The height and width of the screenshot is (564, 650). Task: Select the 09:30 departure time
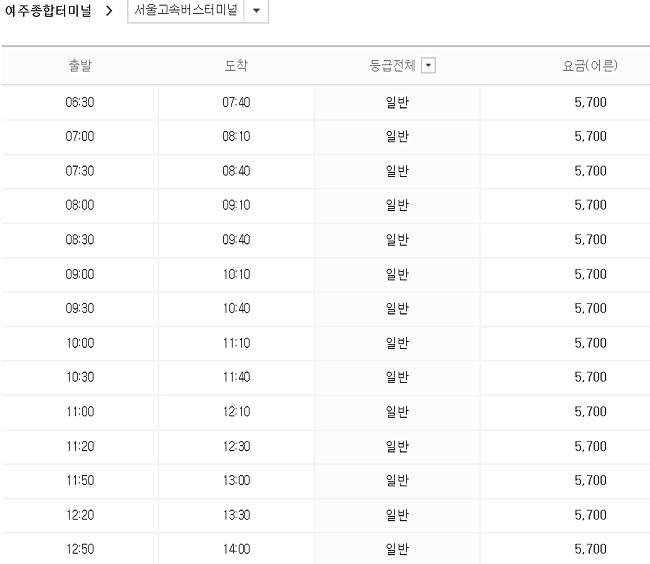click(x=80, y=308)
